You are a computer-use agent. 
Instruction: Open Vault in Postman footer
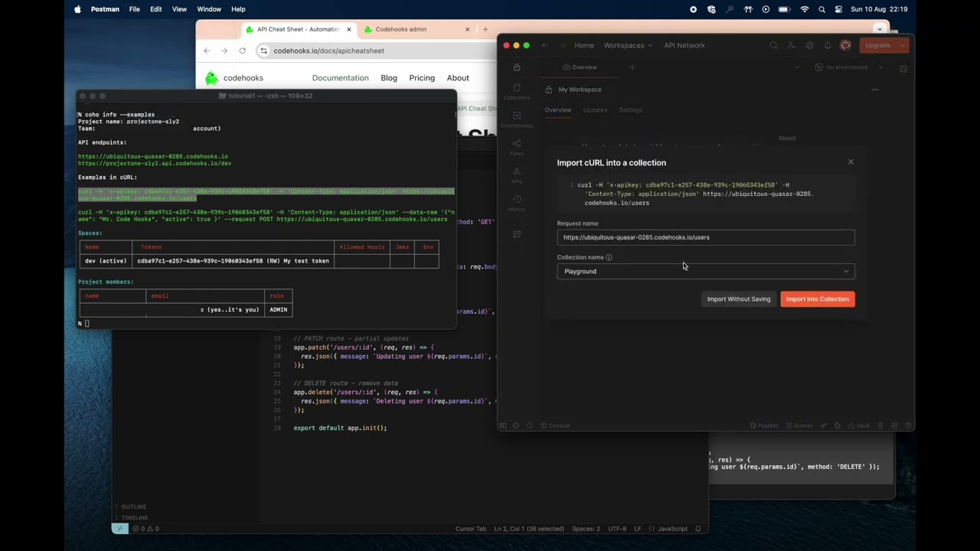pos(859,425)
